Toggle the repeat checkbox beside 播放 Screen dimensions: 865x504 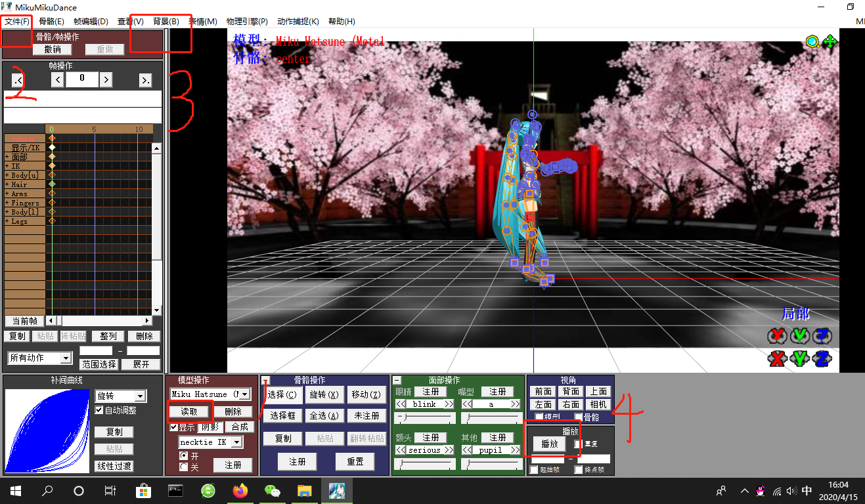click(577, 444)
